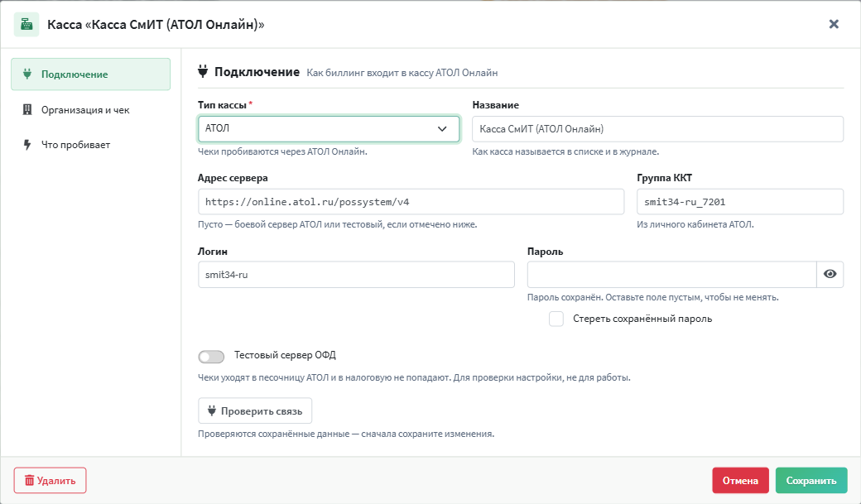
Task: Go to the Что пробивает tab
Action: [x=90, y=145]
